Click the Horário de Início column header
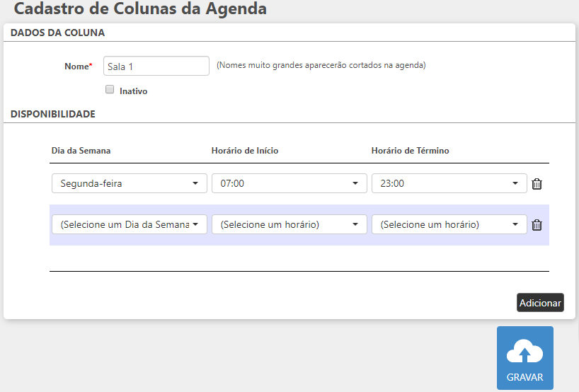Image resolution: width=579 pixels, height=392 pixels. [x=245, y=151]
